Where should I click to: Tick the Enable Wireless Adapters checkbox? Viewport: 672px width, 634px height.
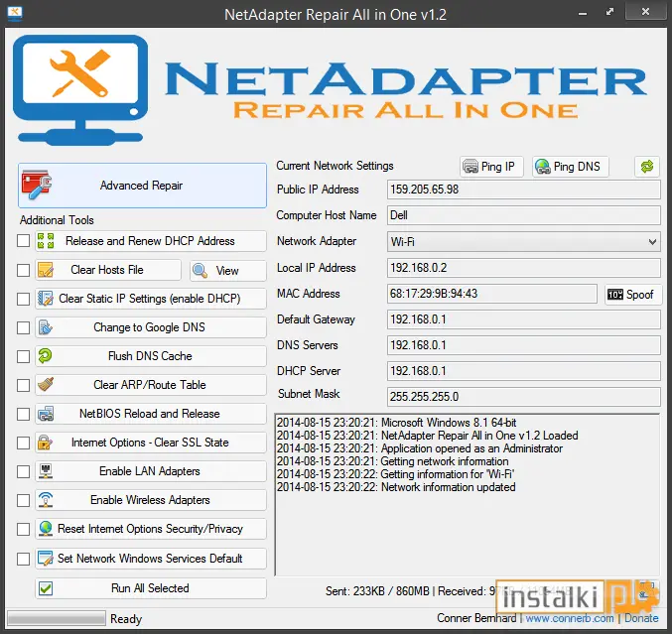pos(23,500)
